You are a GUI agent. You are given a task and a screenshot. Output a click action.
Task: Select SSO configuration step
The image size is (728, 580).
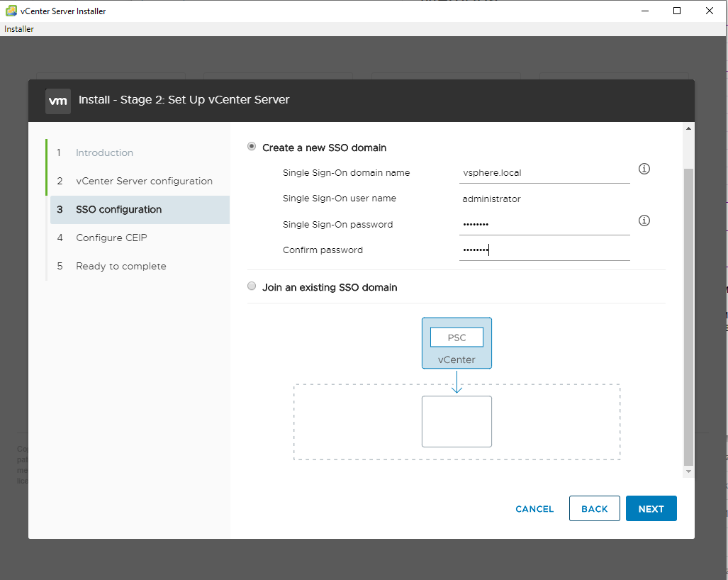(140, 209)
